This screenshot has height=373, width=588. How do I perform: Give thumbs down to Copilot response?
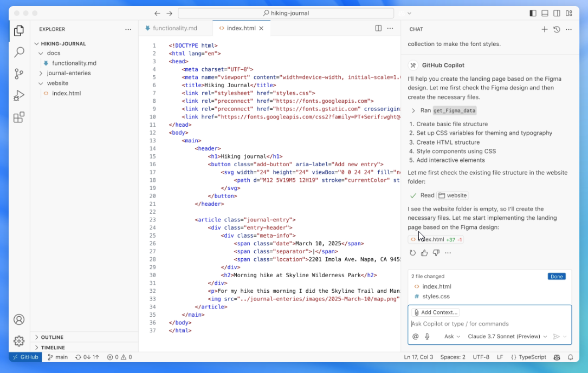click(x=436, y=253)
